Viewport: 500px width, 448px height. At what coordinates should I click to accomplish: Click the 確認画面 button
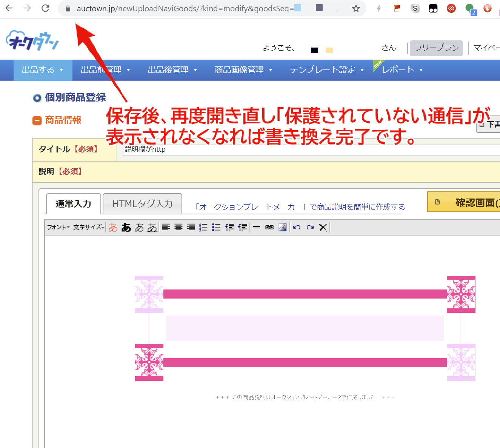click(x=464, y=202)
